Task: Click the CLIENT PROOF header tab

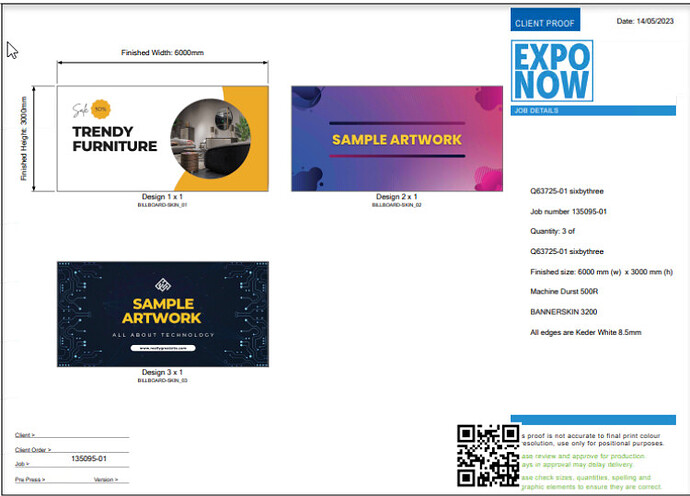Action: 544,23
